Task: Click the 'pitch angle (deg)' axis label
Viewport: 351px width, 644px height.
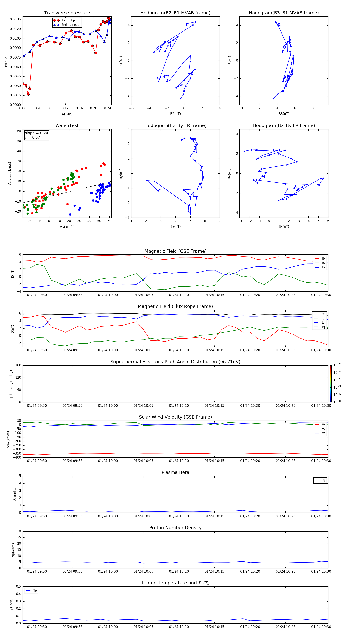Action: pos(11,384)
